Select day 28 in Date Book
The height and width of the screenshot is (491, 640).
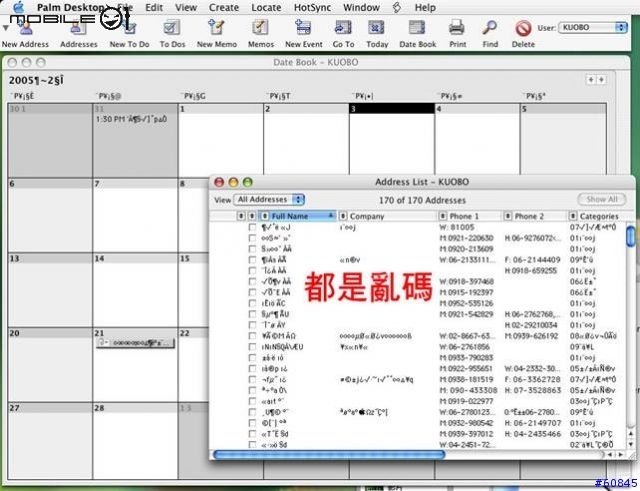[135, 441]
